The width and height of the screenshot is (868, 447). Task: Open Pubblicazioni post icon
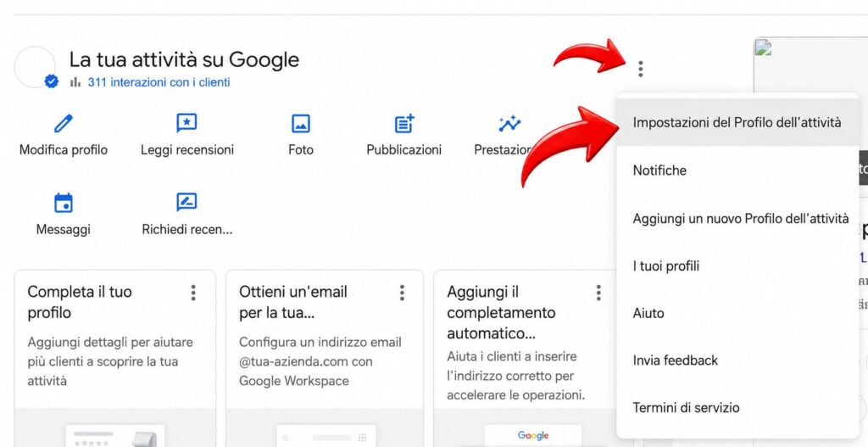(404, 124)
